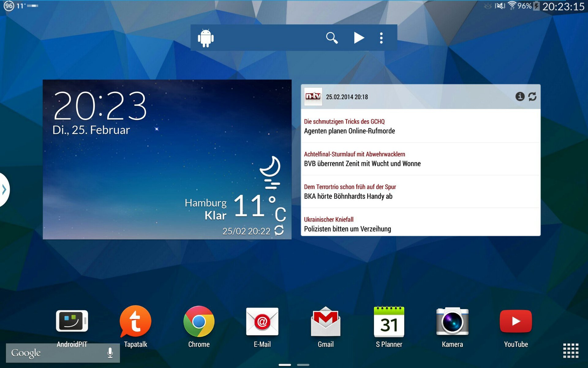Refresh the weather widget
The height and width of the screenshot is (368, 588).
click(279, 230)
